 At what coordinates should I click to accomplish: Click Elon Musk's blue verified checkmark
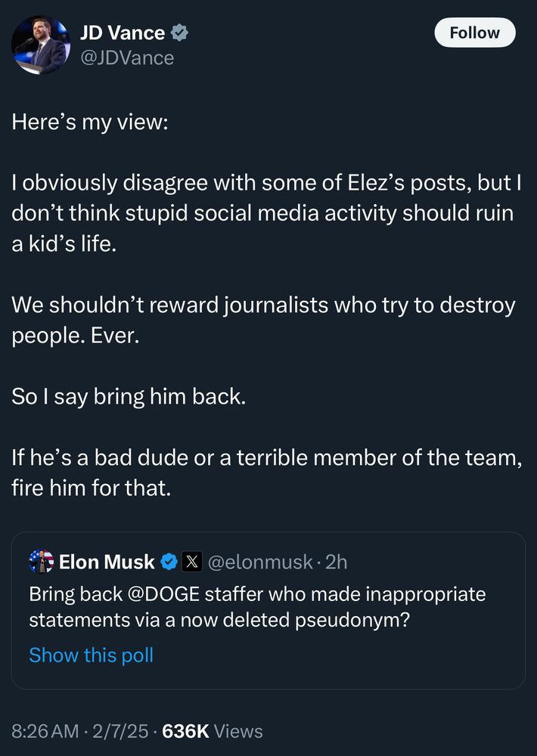point(170,562)
